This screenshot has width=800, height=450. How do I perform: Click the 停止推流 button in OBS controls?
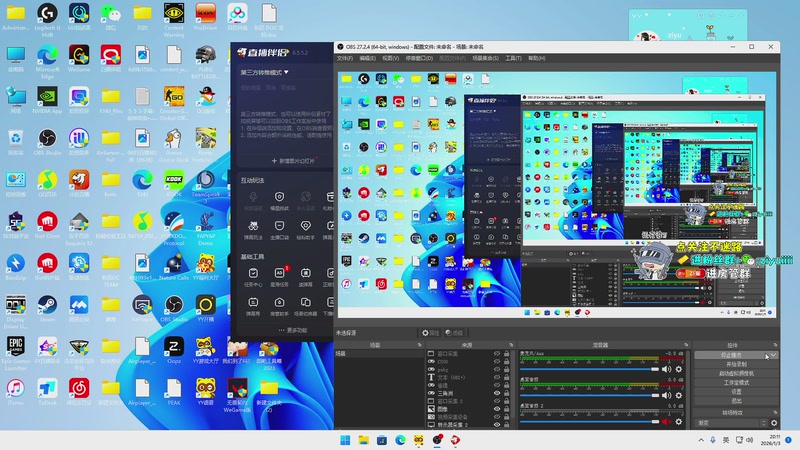[731, 355]
